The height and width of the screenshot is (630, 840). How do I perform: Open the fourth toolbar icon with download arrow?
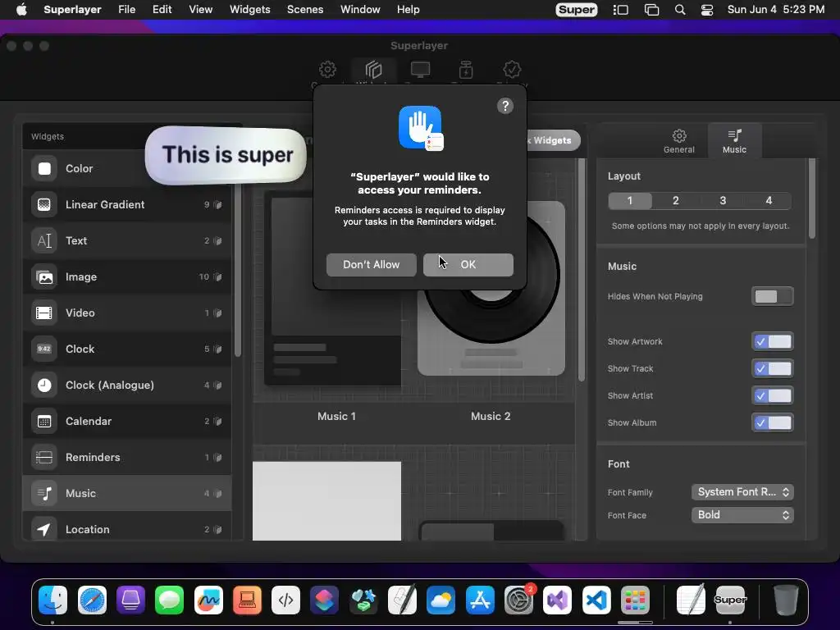pos(466,70)
